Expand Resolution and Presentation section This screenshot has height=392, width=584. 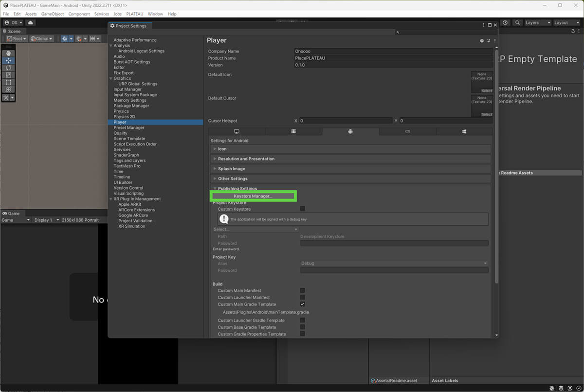(350, 159)
